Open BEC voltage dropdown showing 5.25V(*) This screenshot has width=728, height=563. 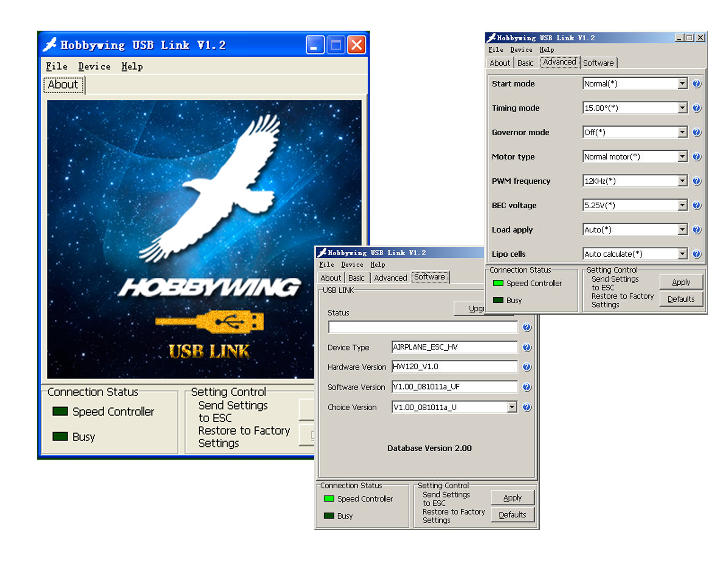click(635, 205)
